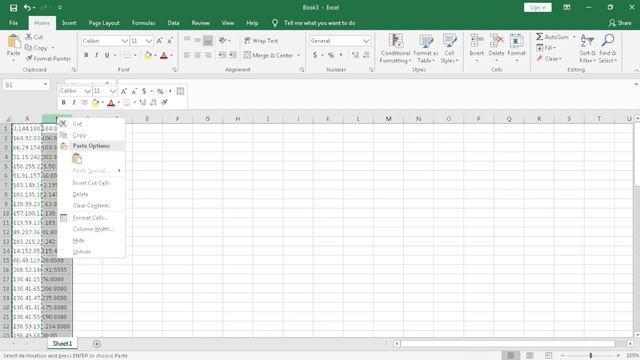This screenshot has height=360, width=640.
Task: Click the Sheet1 tab
Action: [x=62, y=344]
